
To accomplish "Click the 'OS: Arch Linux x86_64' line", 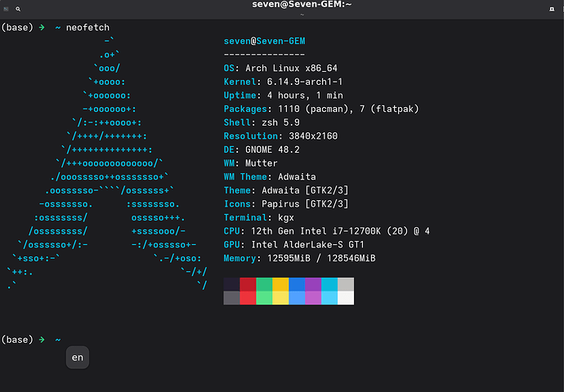I will pyautogui.click(x=280, y=69).
